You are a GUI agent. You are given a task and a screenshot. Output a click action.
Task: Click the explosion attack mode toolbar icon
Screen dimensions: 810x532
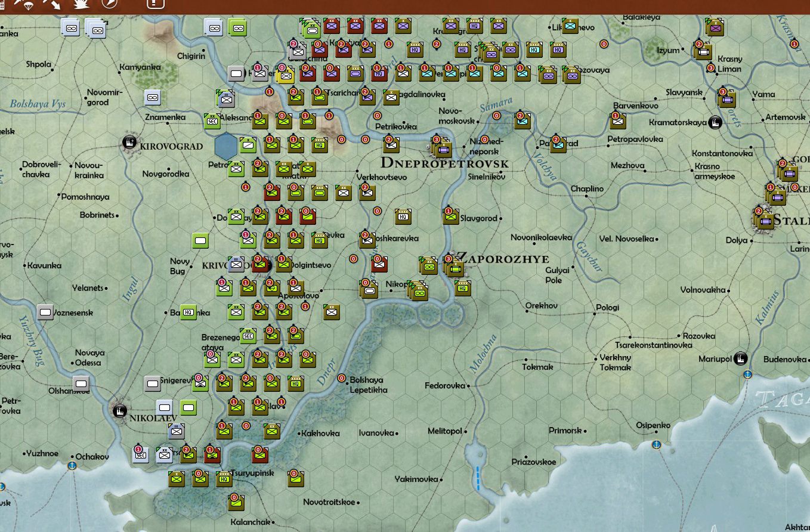[x=82, y=4]
